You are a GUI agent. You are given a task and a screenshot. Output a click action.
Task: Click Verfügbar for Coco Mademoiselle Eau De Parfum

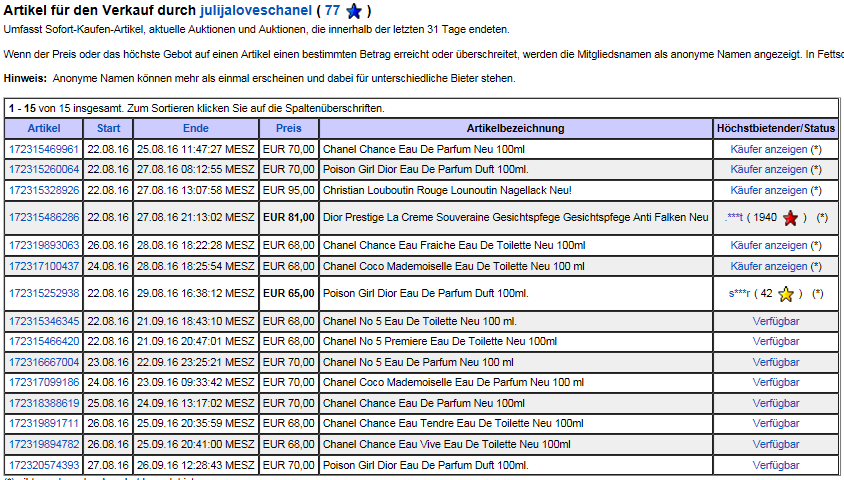(x=776, y=382)
